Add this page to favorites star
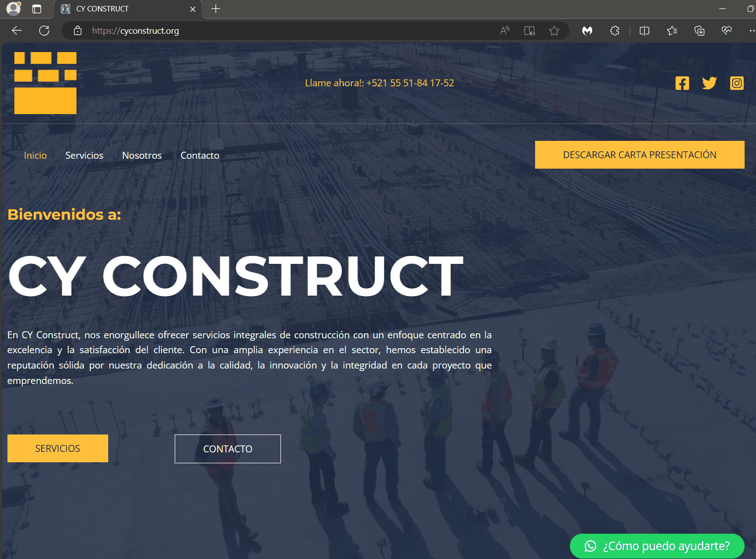The height and width of the screenshot is (559, 756). pyautogui.click(x=554, y=31)
